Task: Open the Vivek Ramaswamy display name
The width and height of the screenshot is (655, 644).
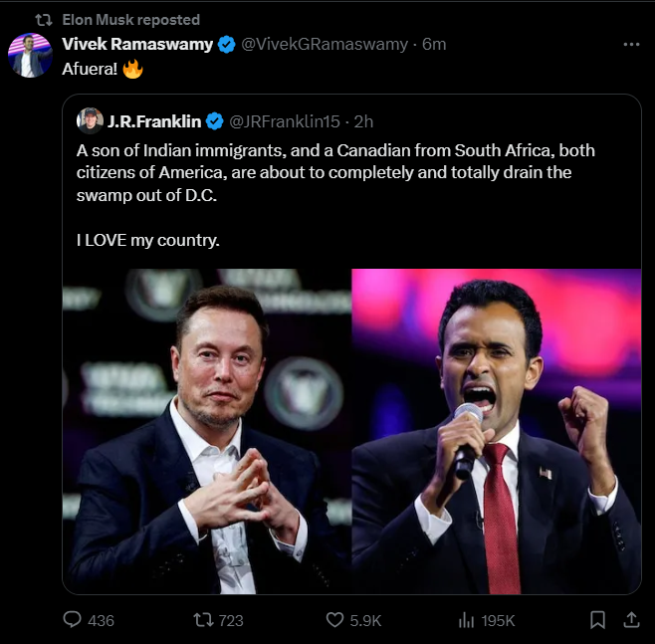Action: pyautogui.click(x=137, y=45)
